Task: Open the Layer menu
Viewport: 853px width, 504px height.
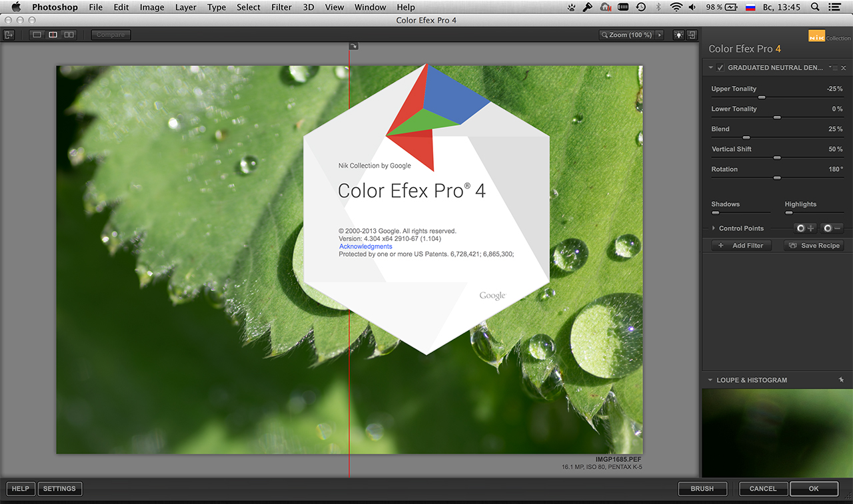Action: coord(186,7)
